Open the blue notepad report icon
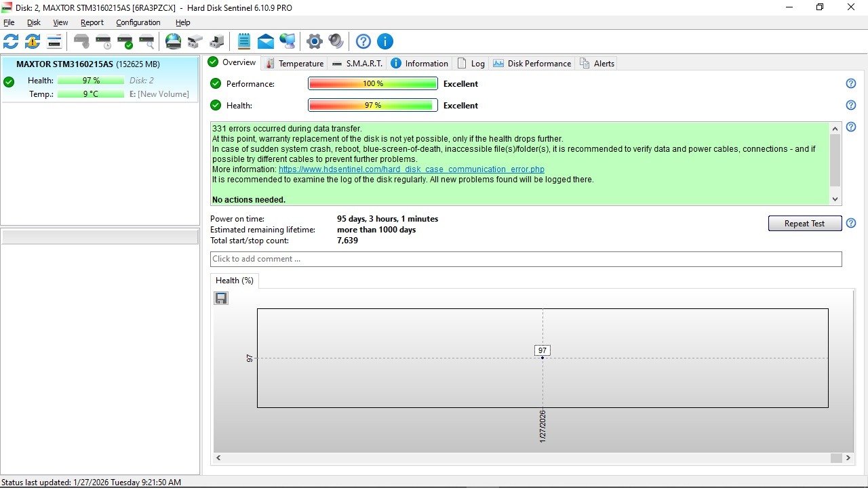 (244, 42)
